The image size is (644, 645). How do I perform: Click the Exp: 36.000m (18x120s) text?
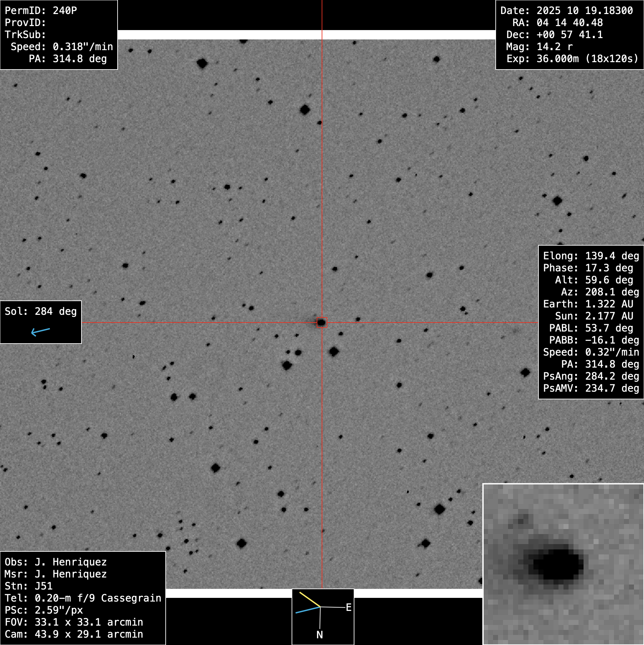tap(572, 59)
